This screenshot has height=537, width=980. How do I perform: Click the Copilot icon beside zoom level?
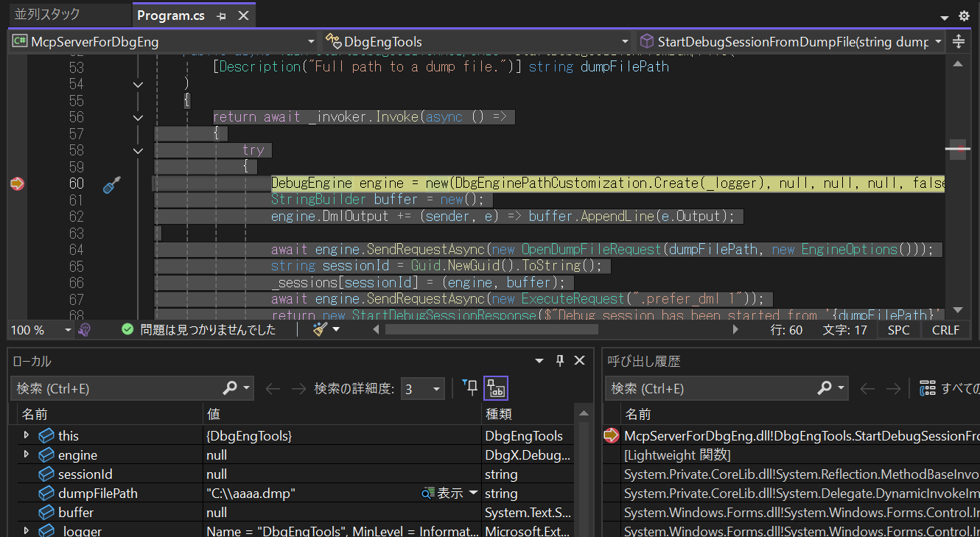point(85,330)
